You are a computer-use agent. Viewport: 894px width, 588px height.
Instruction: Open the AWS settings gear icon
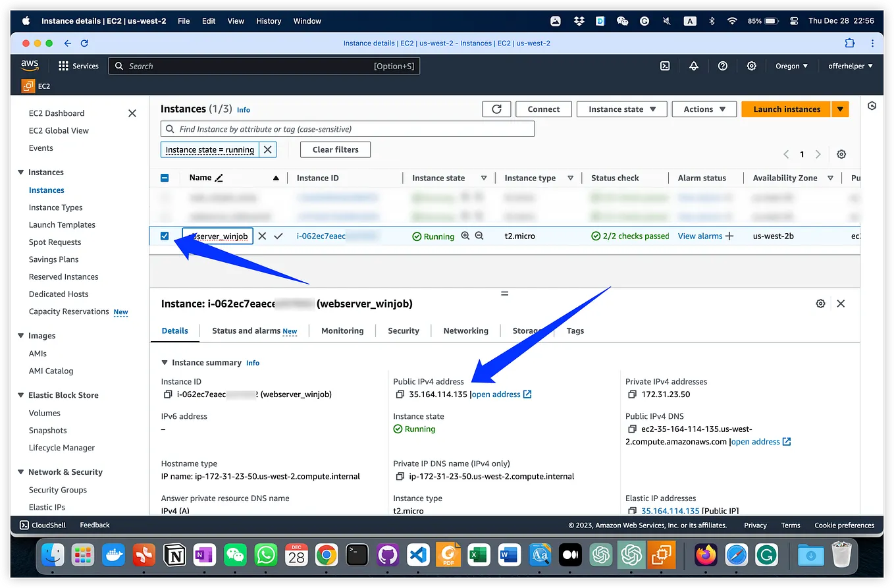click(x=752, y=66)
